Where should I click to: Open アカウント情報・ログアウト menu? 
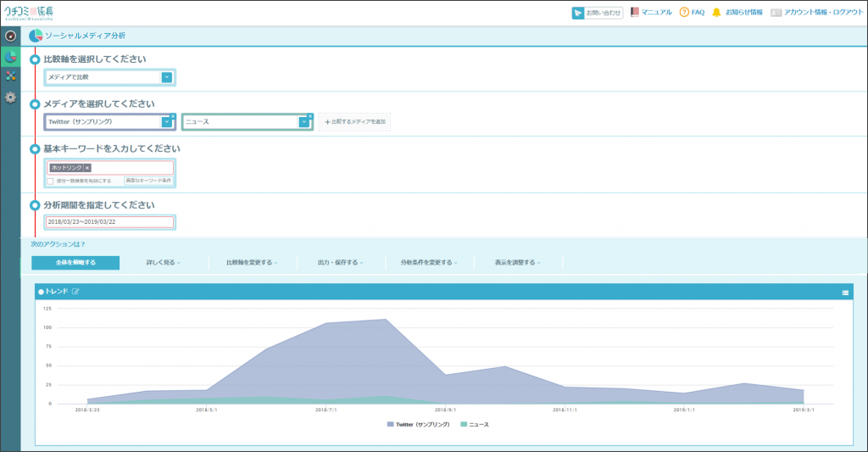pyautogui.click(x=823, y=12)
